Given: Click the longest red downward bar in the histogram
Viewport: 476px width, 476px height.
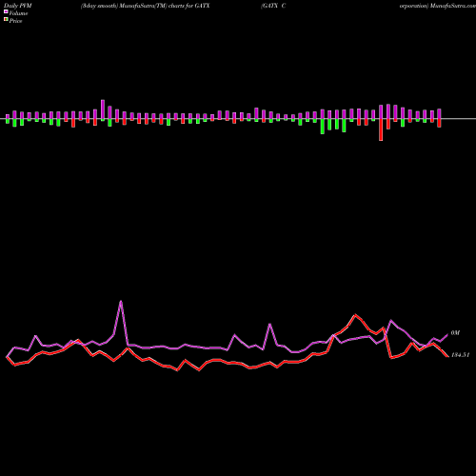Looking at the screenshot, I should tap(381, 129).
